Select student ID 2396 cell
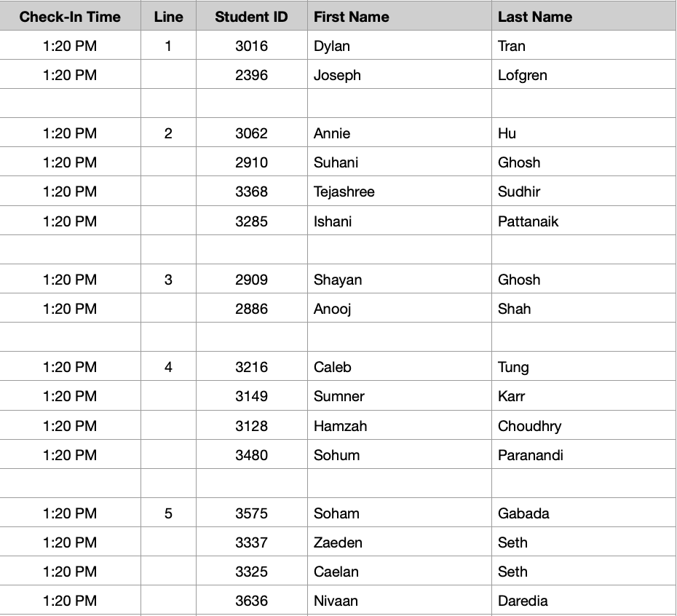The height and width of the screenshot is (616, 677). click(252, 75)
